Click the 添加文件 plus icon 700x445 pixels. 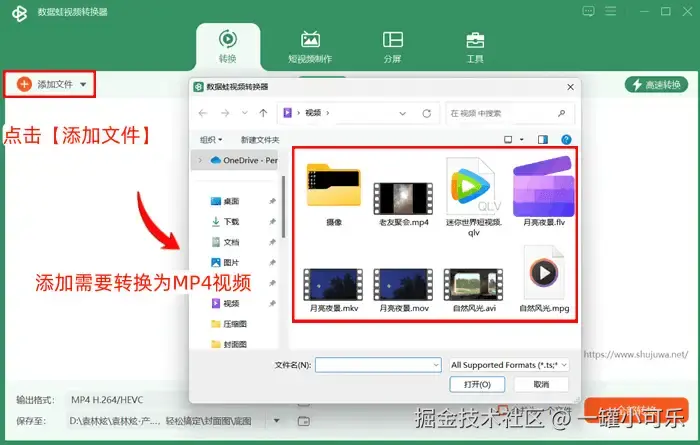click(24, 84)
